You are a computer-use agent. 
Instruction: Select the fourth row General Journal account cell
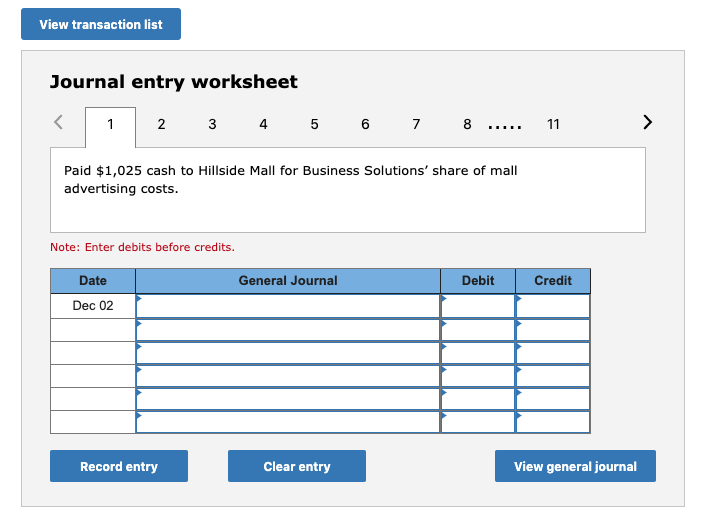(288, 376)
